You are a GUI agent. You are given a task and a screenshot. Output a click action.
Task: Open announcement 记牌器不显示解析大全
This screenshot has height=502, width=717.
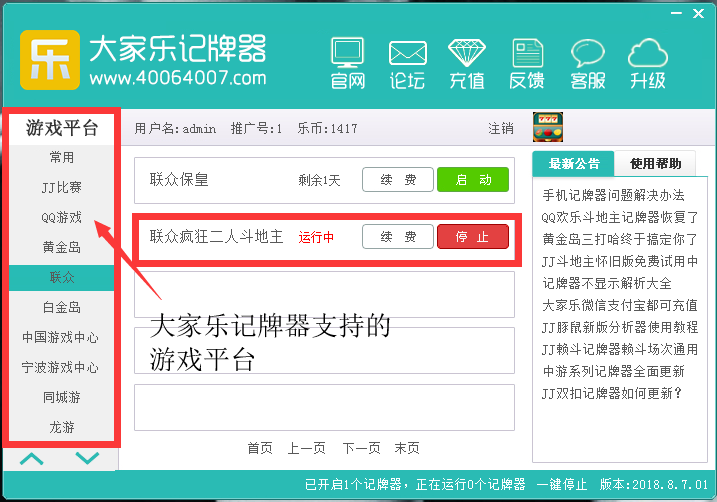[x=607, y=283]
